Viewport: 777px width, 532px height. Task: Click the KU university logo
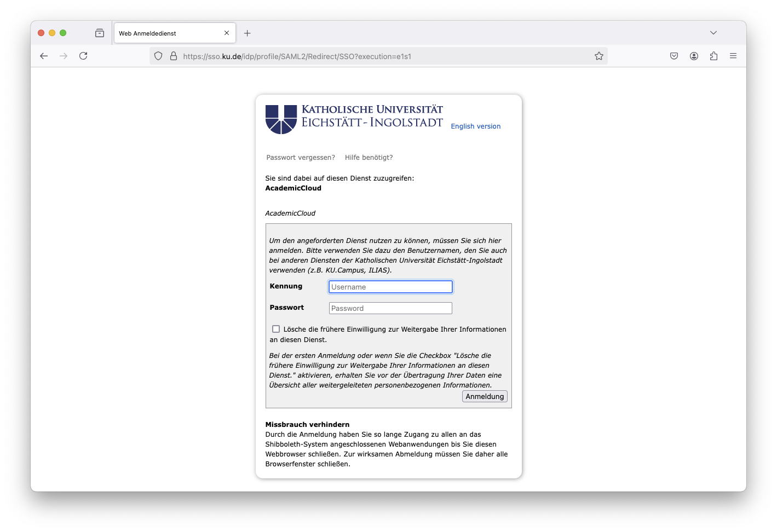(x=280, y=119)
